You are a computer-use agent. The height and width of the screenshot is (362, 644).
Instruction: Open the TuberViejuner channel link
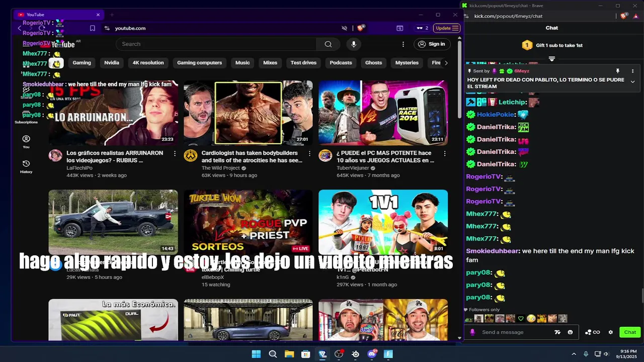pyautogui.click(x=353, y=168)
